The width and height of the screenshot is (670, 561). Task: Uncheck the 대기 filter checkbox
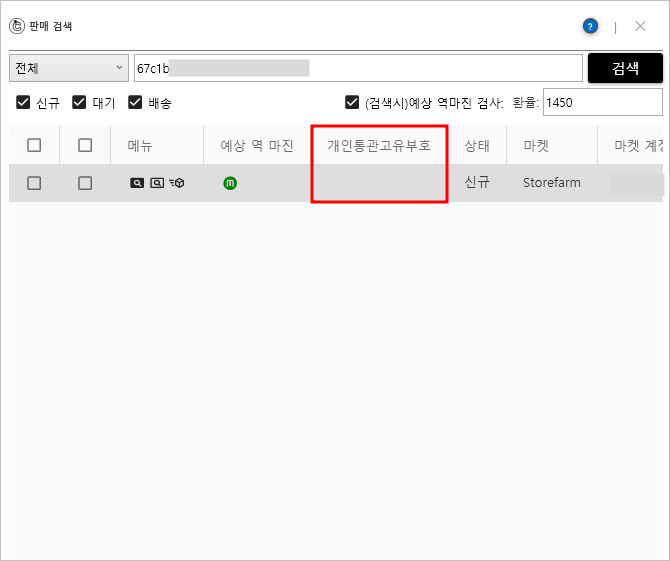(79, 103)
